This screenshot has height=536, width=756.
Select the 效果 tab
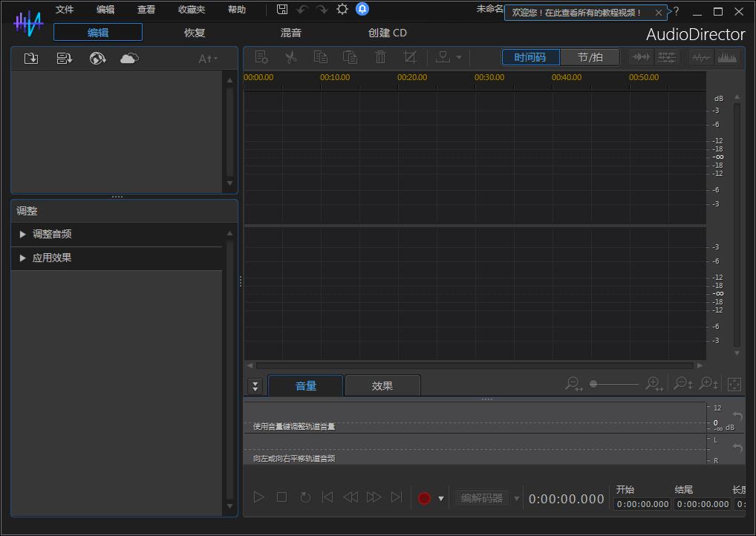[382, 385]
